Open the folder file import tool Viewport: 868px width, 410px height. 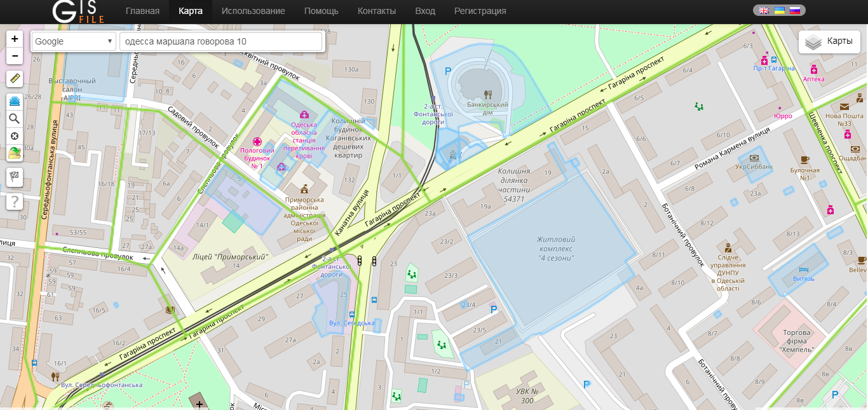click(x=15, y=153)
